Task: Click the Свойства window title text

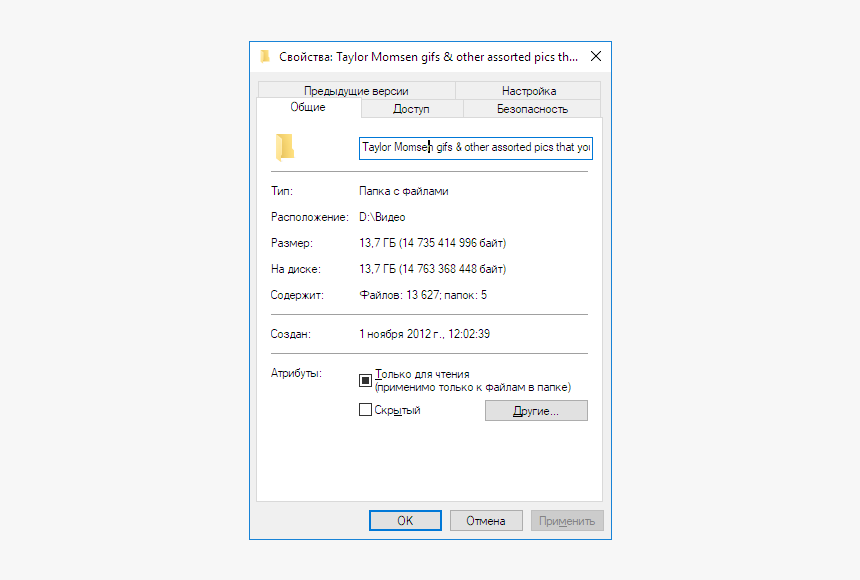Action: click(428, 57)
